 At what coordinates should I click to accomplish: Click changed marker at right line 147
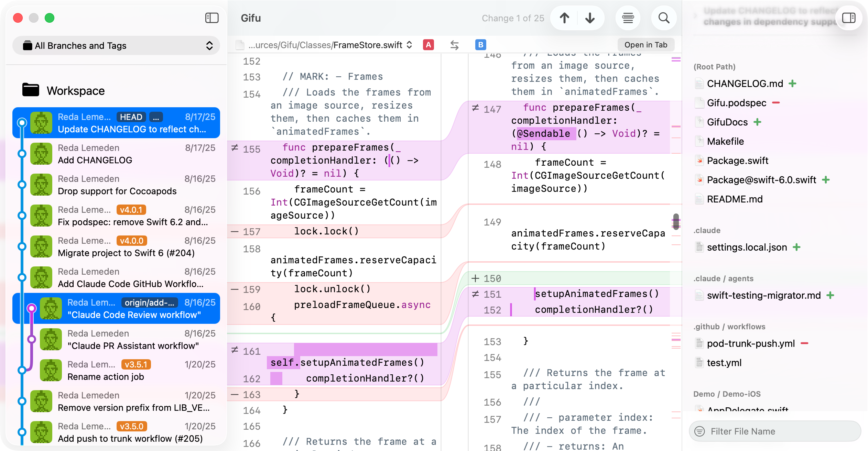pos(475,108)
